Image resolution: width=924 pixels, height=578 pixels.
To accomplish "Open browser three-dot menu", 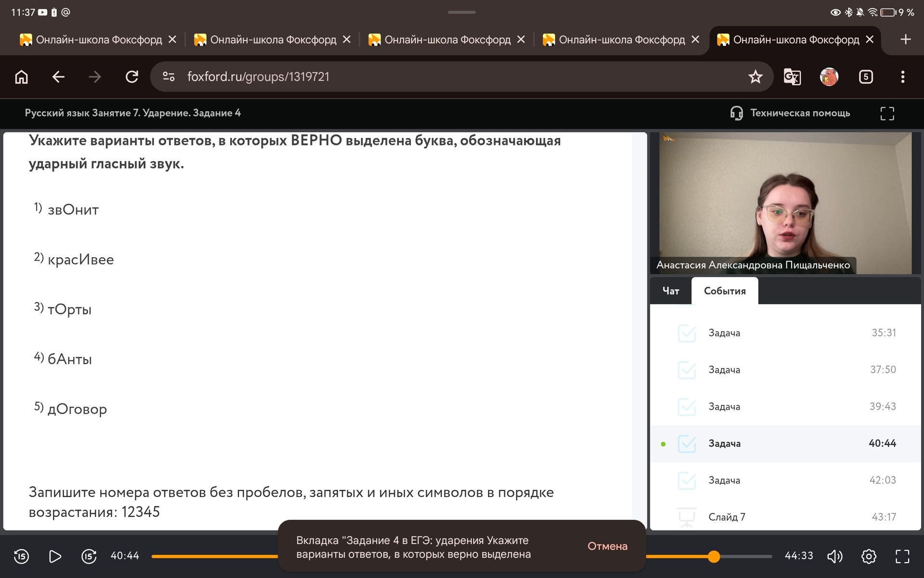I will [902, 77].
